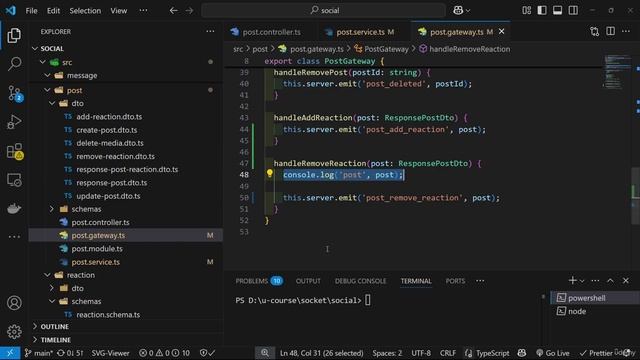Change CRLF end of line sequence
Viewport: 640px width, 360px height.
click(448, 353)
